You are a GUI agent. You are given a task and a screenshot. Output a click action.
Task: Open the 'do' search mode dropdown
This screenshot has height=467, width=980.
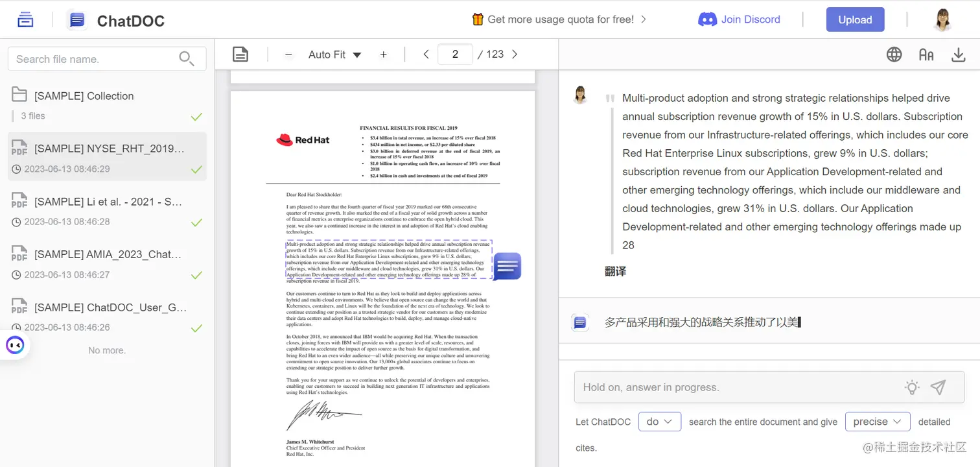[x=660, y=422]
